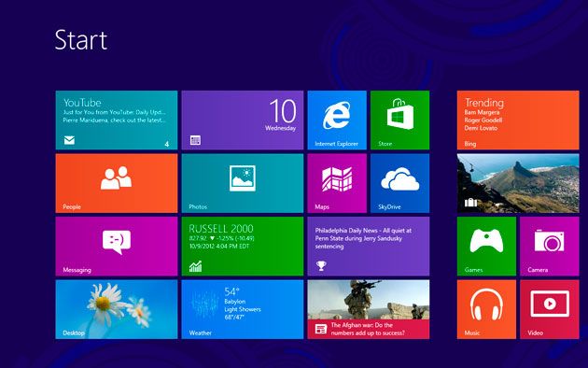
Task: Open the calendar tile showing Wednesday 10
Action: click(x=243, y=120)
